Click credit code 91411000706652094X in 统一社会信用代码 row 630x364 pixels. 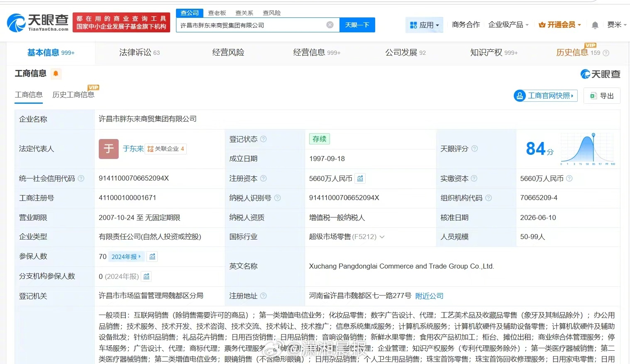click(134, 178)
